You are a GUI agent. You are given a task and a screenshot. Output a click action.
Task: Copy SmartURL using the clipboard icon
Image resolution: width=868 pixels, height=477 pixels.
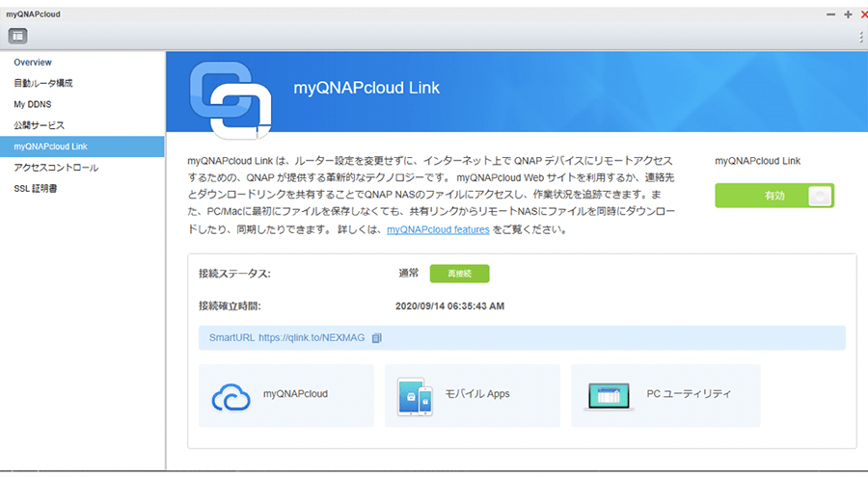click(x=376, y=337)
